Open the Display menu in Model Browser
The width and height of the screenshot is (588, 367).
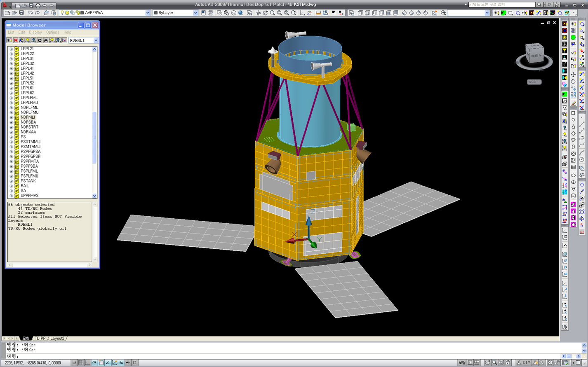pyautogui.click(x=35, y=32)
